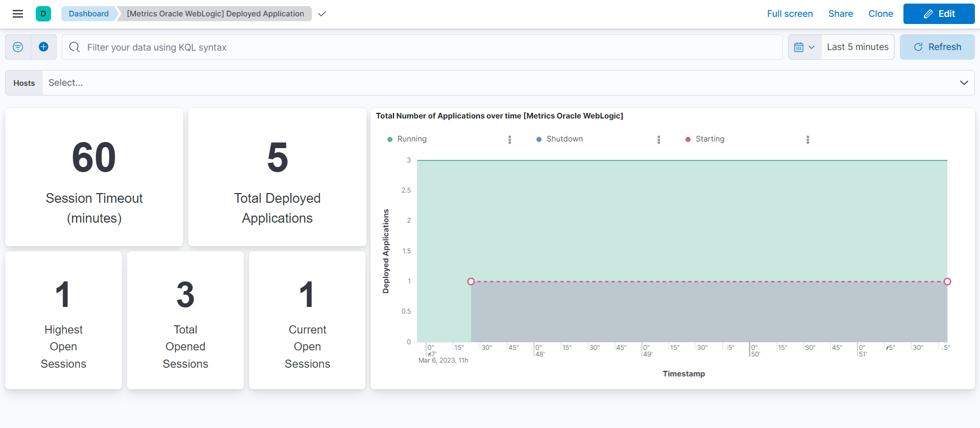Click the Highest Open Sessions panel

(x=63, y=320)
